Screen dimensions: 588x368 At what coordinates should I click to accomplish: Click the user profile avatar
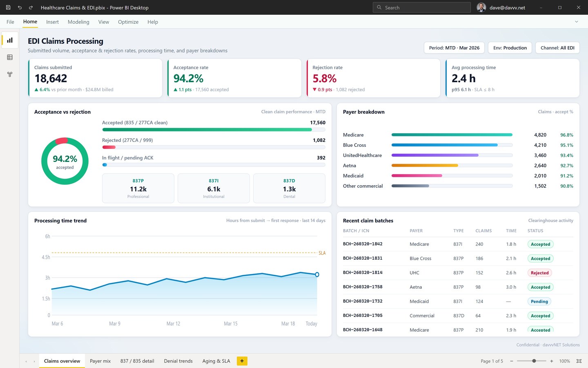pyautogui.click(x=481, y=7)
